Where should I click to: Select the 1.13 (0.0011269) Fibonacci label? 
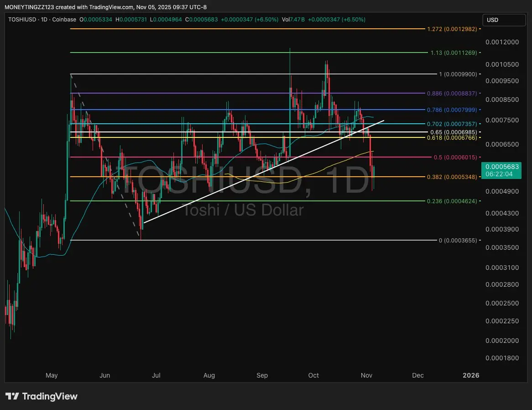click(454, 53)
